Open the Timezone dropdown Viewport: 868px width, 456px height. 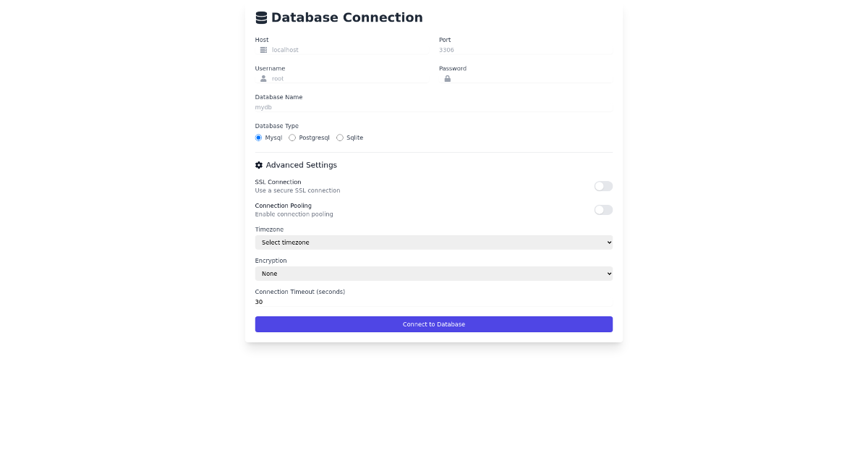pos(433,242)
